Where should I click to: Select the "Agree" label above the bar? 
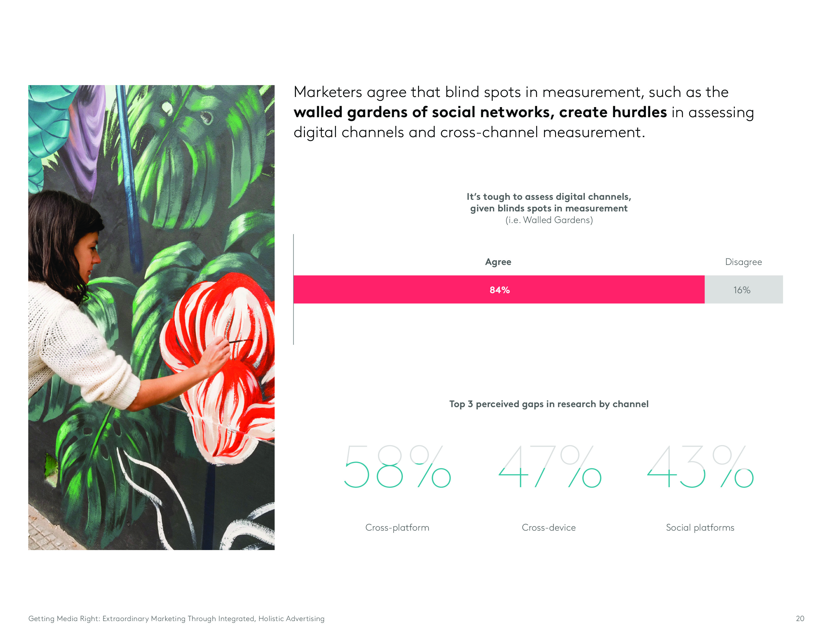[x=498, y=262]
